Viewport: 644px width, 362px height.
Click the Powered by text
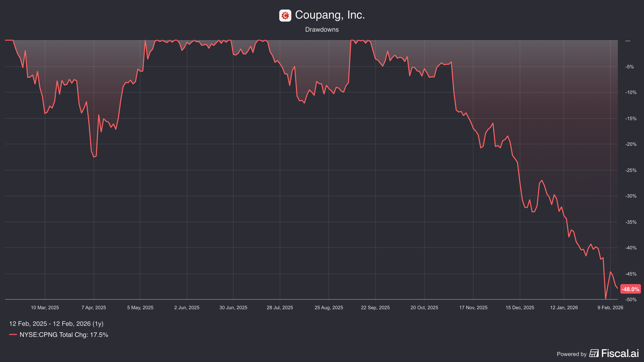[x=571, y=354]
